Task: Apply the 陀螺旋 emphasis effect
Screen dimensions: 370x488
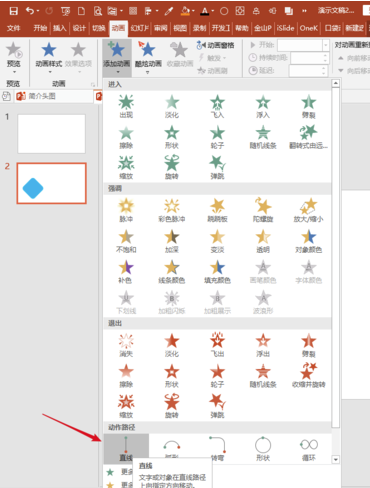Action: click(x=263, y=210)
